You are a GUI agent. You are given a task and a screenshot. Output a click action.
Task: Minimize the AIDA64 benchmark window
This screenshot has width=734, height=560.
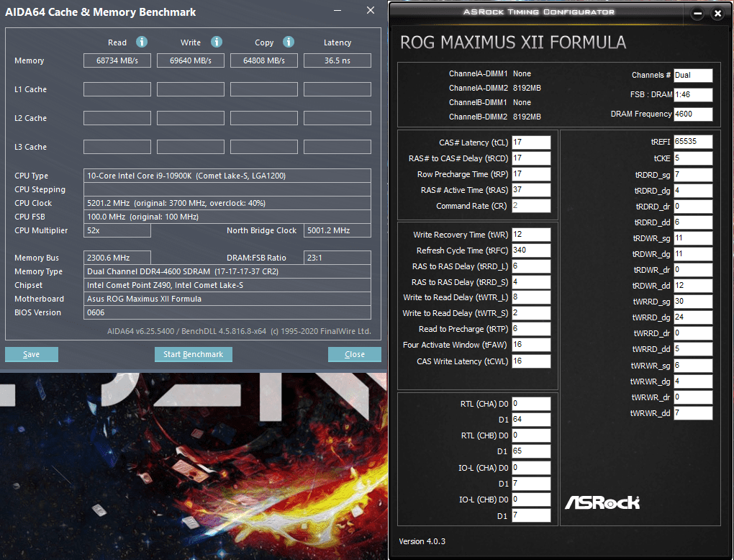337,10
